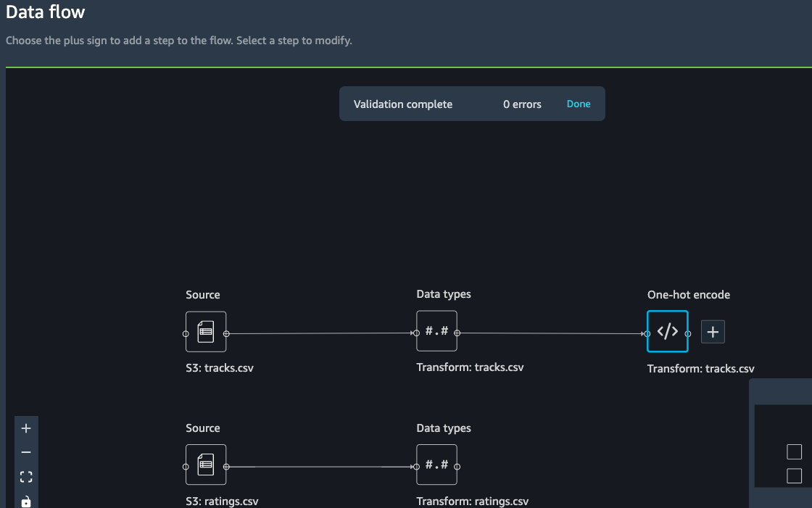Zoom out of the data flow canvas
Screen dimensions: 812x508
tap(26, 452)
